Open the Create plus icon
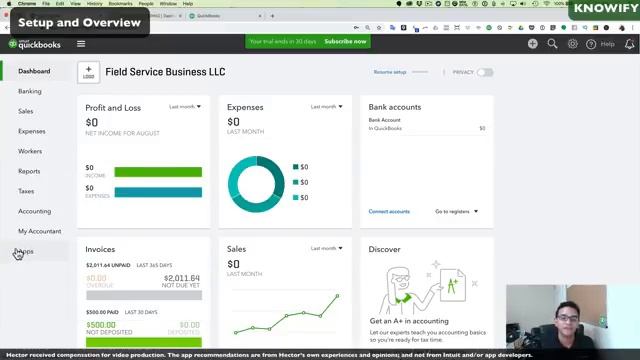 532,44
